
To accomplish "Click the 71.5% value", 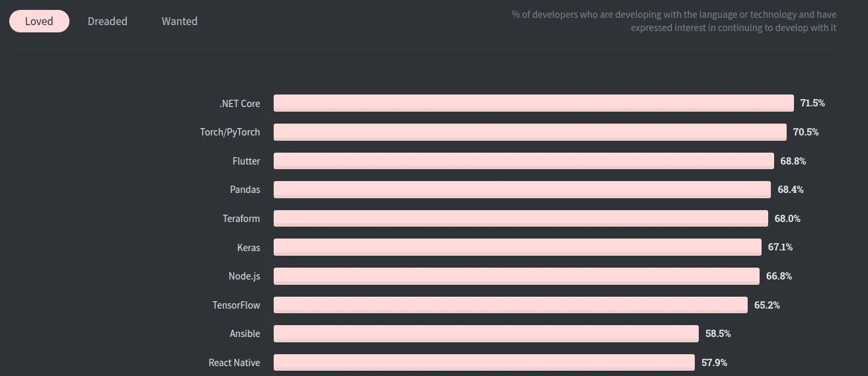I will point(812,103).
